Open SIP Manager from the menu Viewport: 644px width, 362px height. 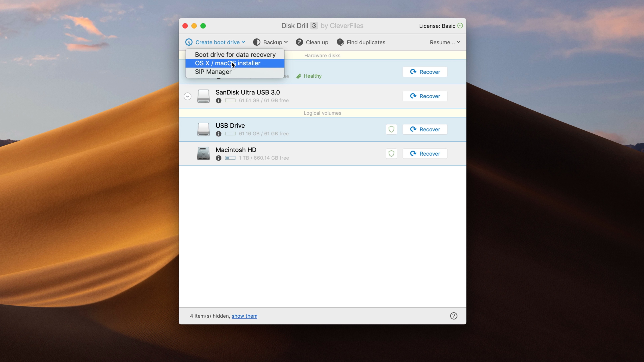tap(213, 72)
